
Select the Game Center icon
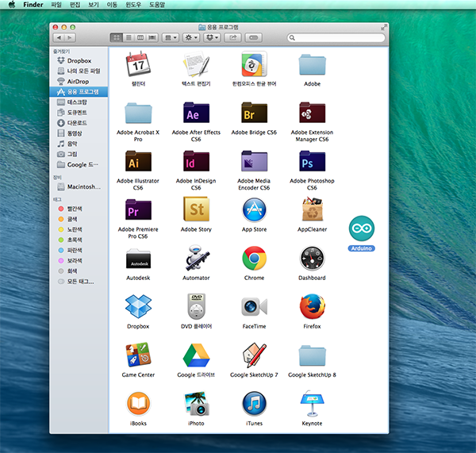[x=138, y=355]
